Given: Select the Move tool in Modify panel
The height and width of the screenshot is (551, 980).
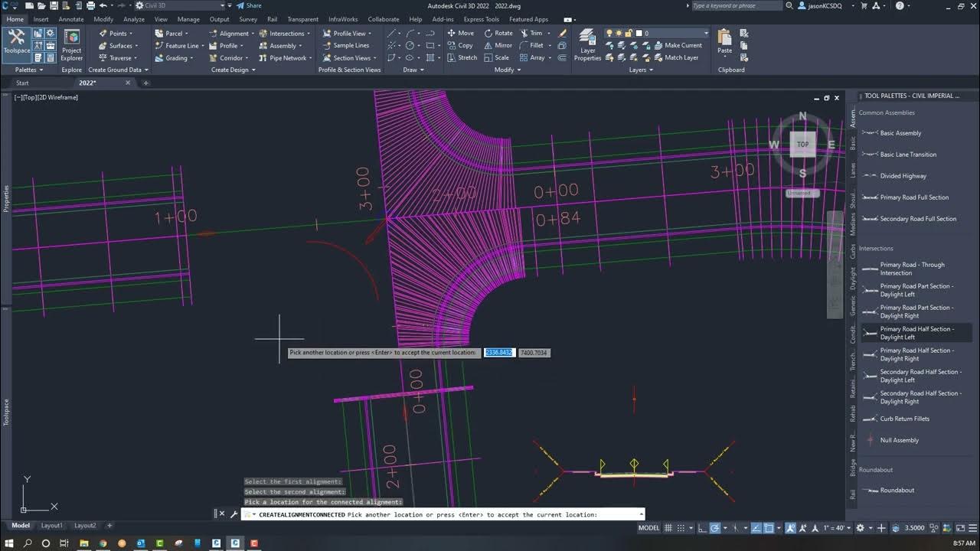Looking at the screenshot, I should (460, 33).
